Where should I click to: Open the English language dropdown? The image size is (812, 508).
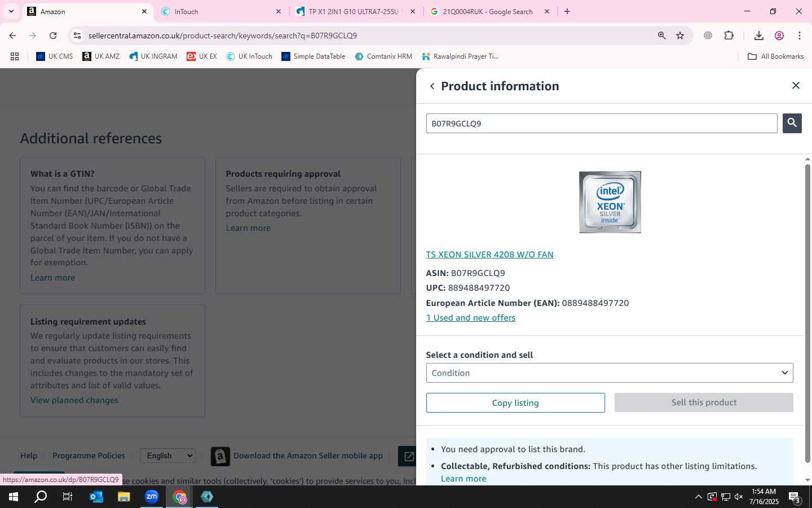(168, 456)
